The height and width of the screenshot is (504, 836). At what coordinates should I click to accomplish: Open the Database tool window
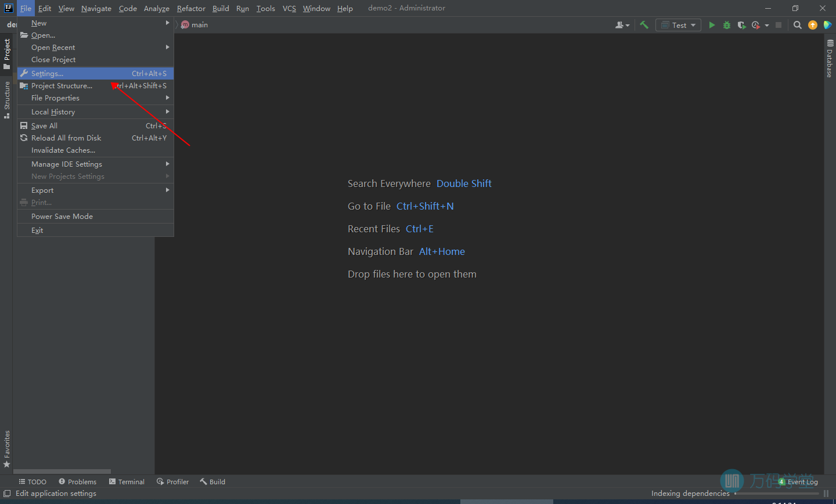(830, 59)
